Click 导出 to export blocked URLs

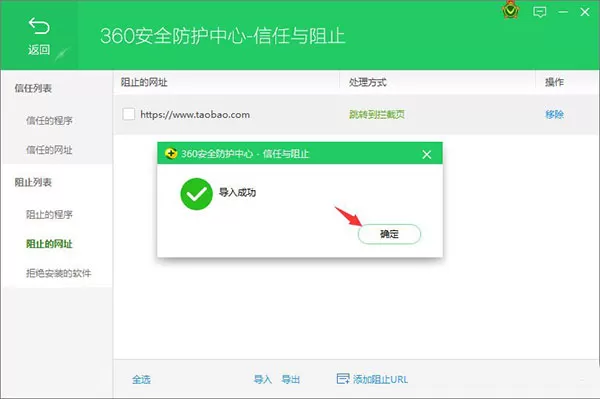[x=291, y=379]
